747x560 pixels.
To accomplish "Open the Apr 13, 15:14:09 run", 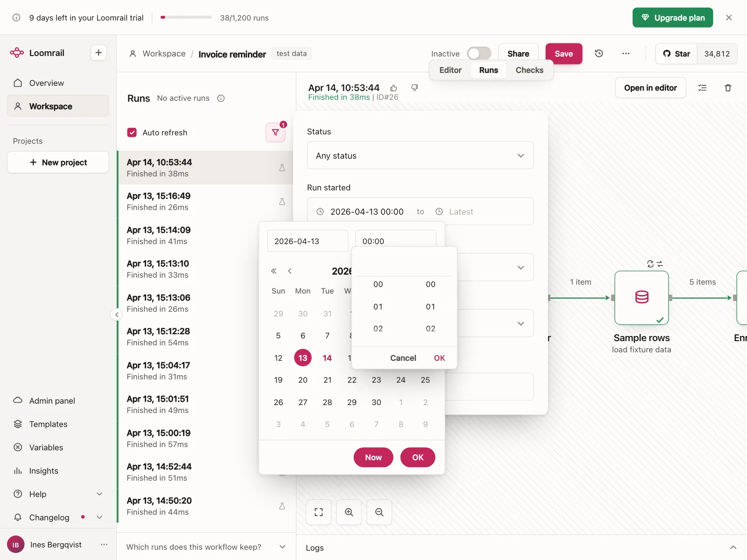I will pos(206,236).
